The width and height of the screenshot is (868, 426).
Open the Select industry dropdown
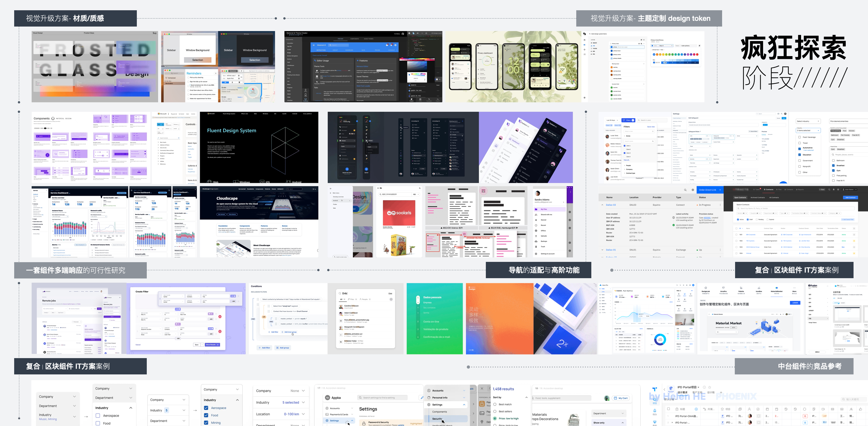click(808, 121)
